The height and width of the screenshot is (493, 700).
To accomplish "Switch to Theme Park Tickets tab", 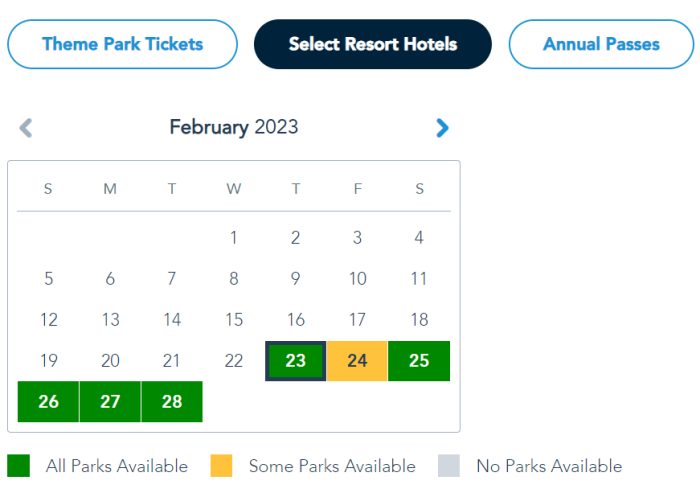I will (x=122, y=44).
